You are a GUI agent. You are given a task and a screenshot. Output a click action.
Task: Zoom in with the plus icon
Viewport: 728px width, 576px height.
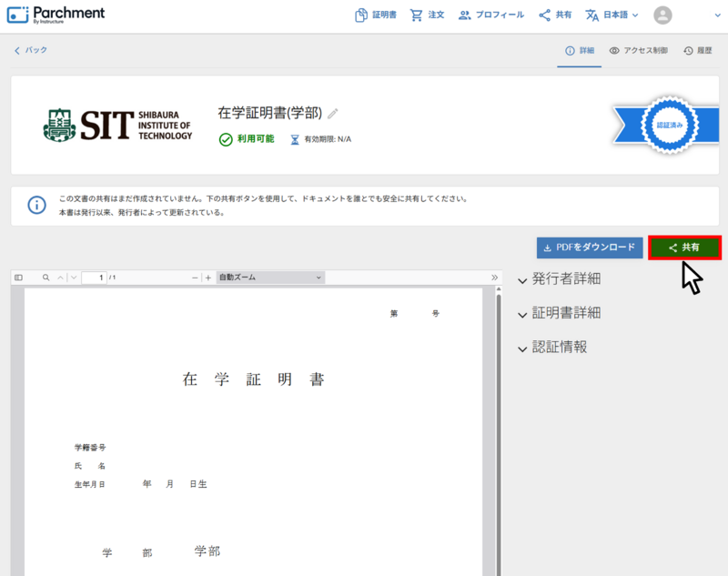click(x=208, y=278)
